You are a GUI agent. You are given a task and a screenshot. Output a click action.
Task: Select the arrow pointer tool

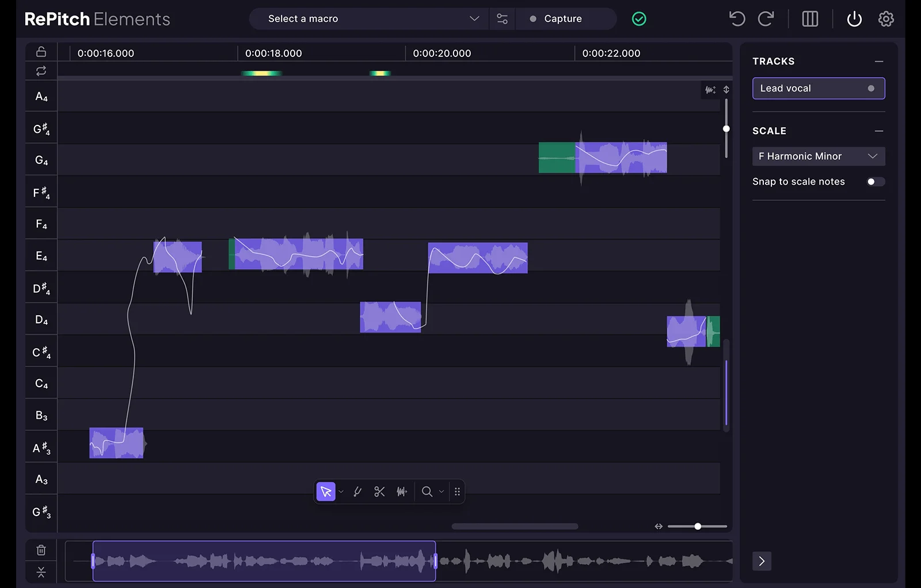coord(326,492)
